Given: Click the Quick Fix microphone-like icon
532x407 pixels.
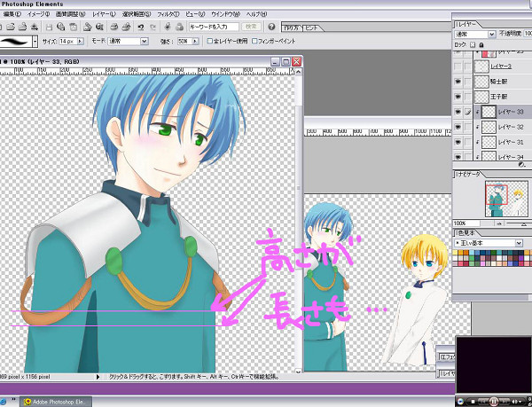Looking at the screenshot, I should (168, 27).
